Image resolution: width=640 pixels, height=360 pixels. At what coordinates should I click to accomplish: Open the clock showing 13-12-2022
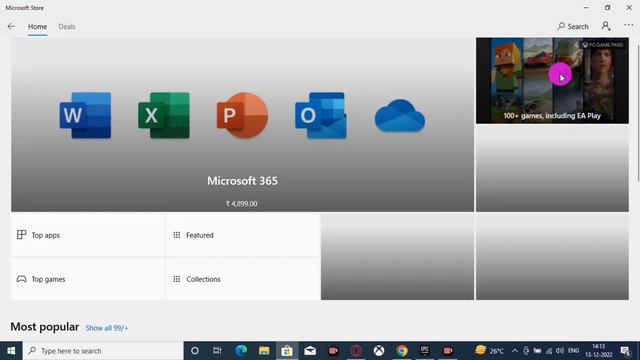(599, 351)
